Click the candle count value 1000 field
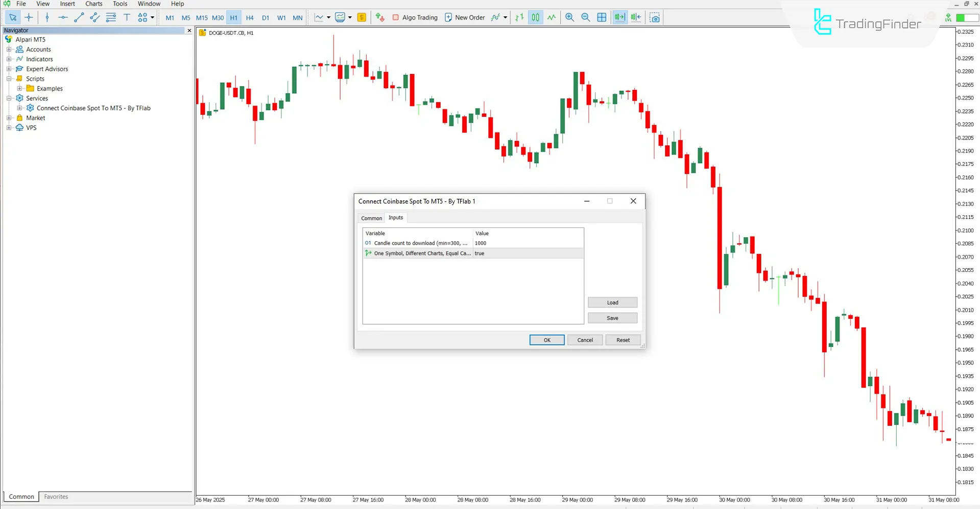The width and height of the screenshot is (980, 509). point(528,243)
